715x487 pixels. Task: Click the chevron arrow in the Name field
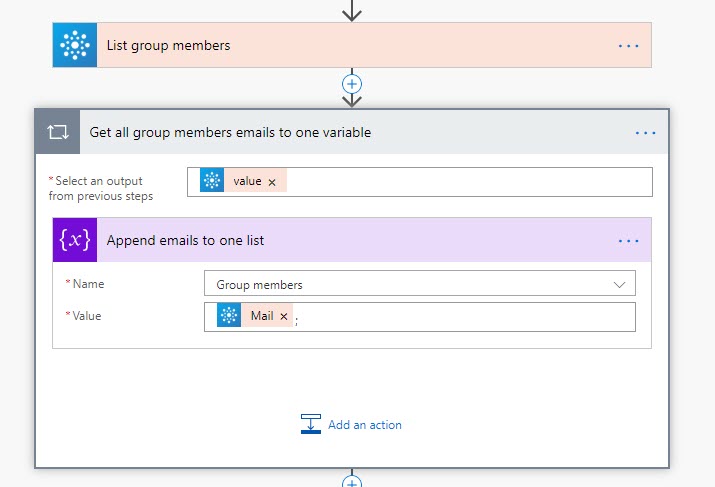(619, 284)
